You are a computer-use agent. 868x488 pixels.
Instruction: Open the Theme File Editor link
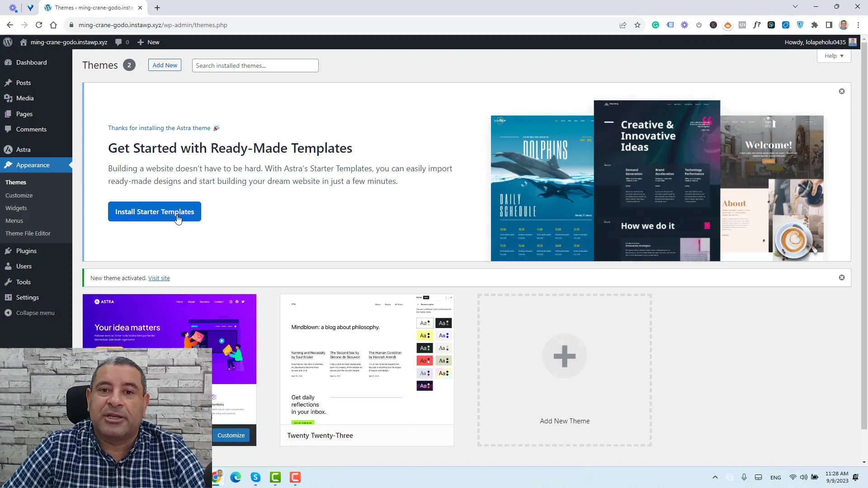[28, 233]
